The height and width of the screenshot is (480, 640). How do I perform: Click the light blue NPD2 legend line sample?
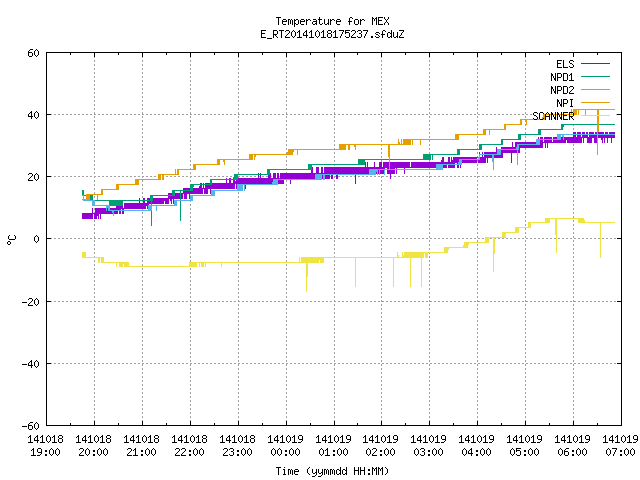[x=595, y=90]
